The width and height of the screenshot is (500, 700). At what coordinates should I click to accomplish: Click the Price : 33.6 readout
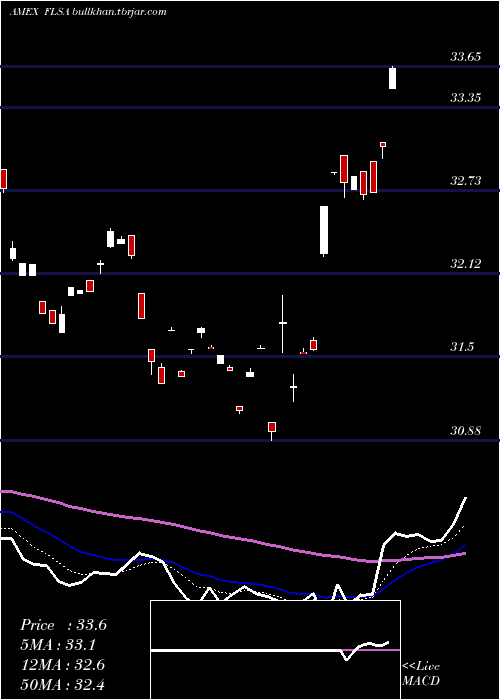[x=63, y=625]
